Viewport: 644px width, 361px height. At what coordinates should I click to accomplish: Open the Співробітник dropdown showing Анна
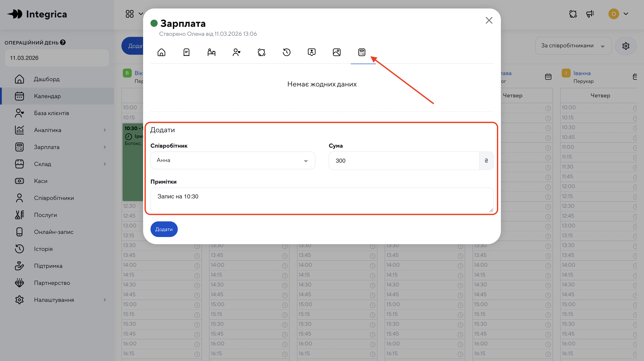click(233, 160)
